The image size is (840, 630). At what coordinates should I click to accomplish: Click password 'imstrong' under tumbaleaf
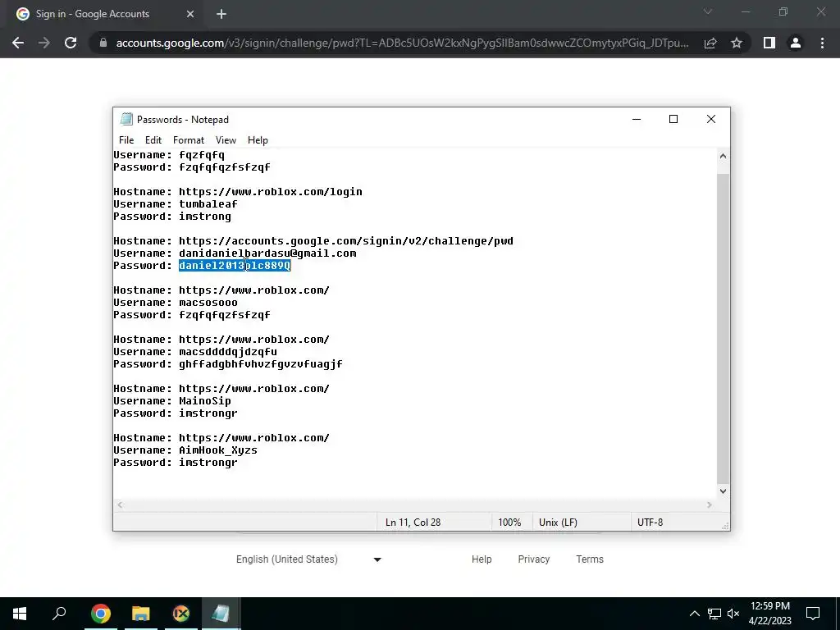pos(205,217)
